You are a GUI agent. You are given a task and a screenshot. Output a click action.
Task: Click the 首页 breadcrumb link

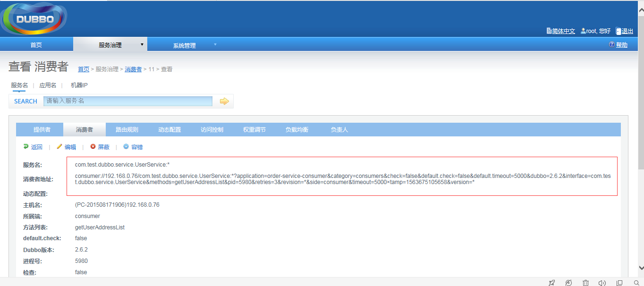[x=84, y=69]
